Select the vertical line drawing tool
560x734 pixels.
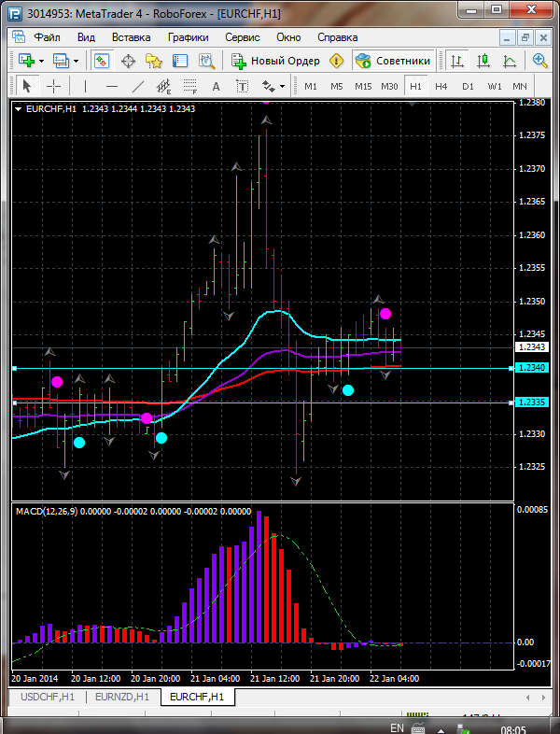pyautogui.click(x=85, y=87)
